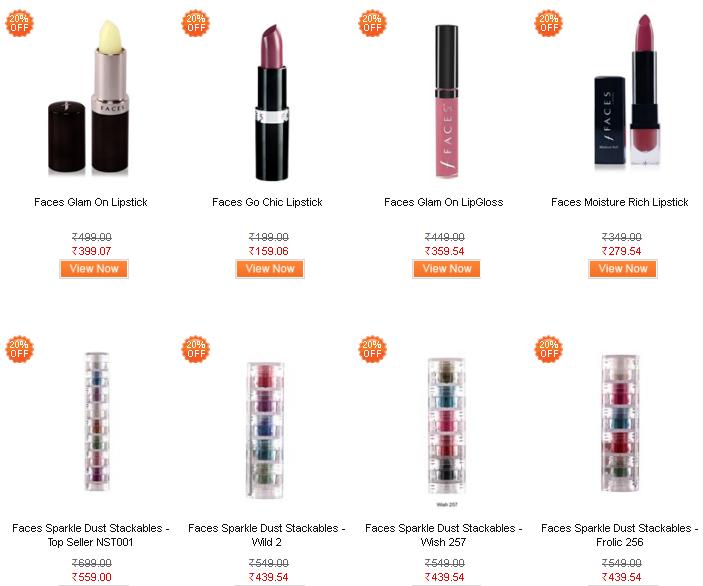Image resolution: width=703 pixels, height=586 pixels.
Task: View Now for Faces Glam On Lipstick
Action: point(94,269)
